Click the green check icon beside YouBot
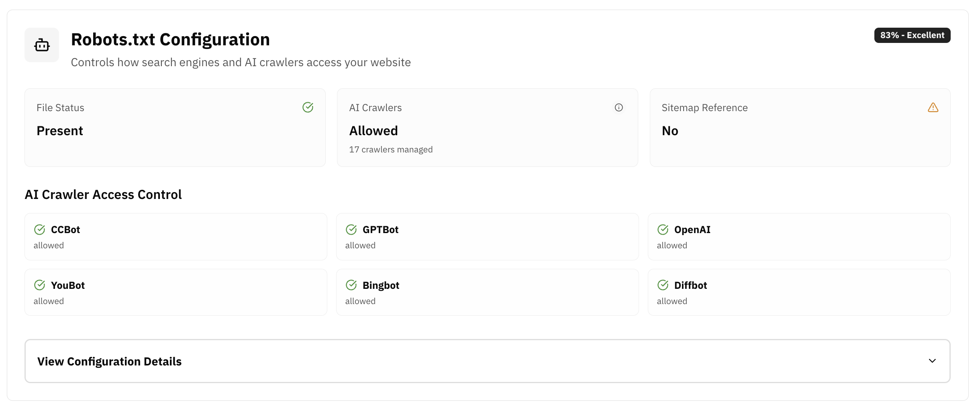The width and height of the screenshot is (980, 414). click(x=39, y=285)
